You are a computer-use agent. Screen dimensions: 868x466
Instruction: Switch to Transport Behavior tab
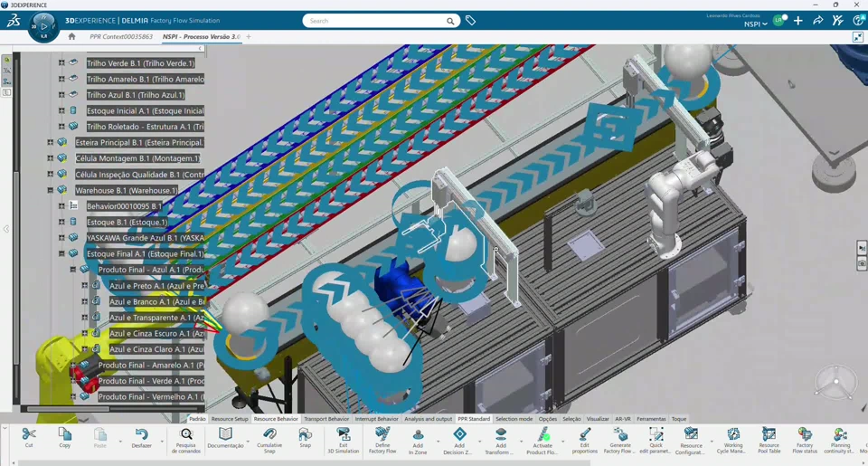[x=326, y=419]
